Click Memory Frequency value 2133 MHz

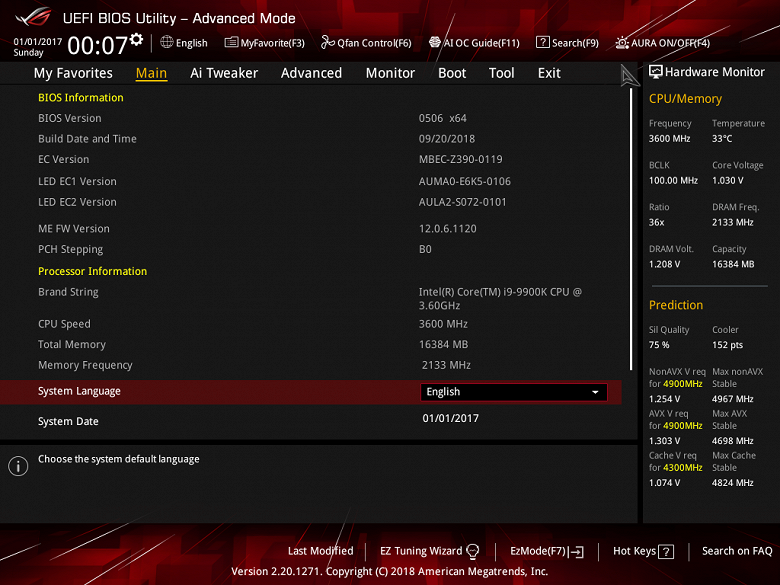(x=446, y=365)
